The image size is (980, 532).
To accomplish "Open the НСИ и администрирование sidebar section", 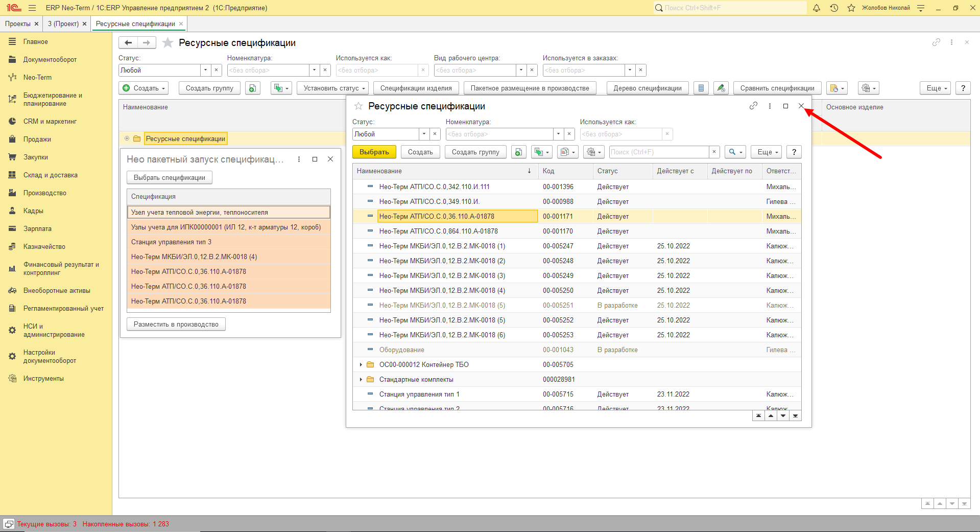I will (54, 331).
